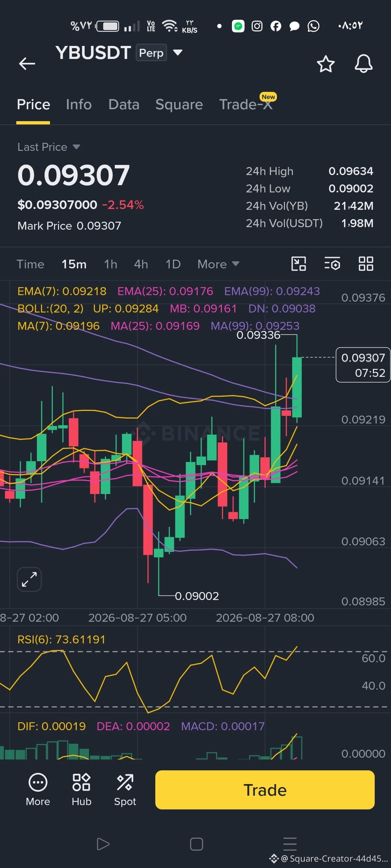The width and height of the screenshot is (391, 868).
Task: Select the Price tab
Action: coord(33,105)
